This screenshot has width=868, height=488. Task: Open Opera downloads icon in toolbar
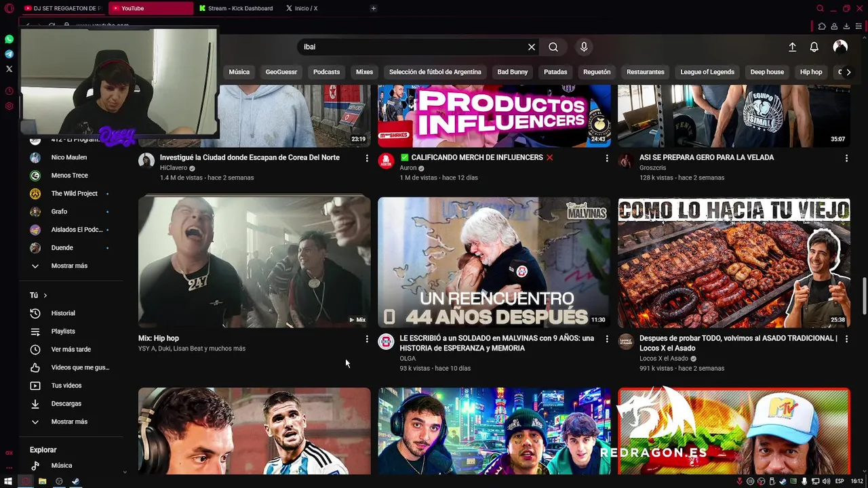846,26
